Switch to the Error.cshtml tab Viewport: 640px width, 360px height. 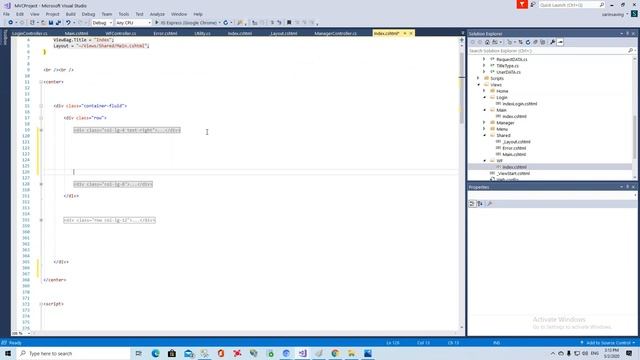click(165, 33)
